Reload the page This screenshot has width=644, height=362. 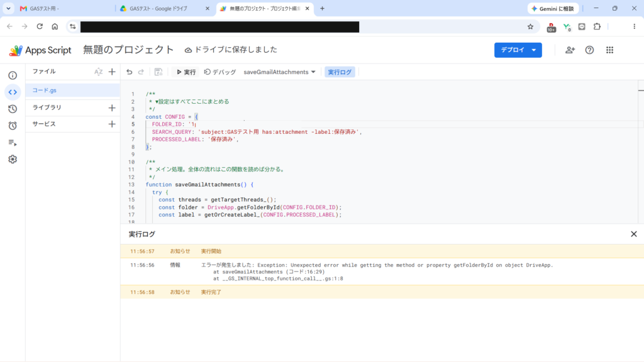[40, 26]
